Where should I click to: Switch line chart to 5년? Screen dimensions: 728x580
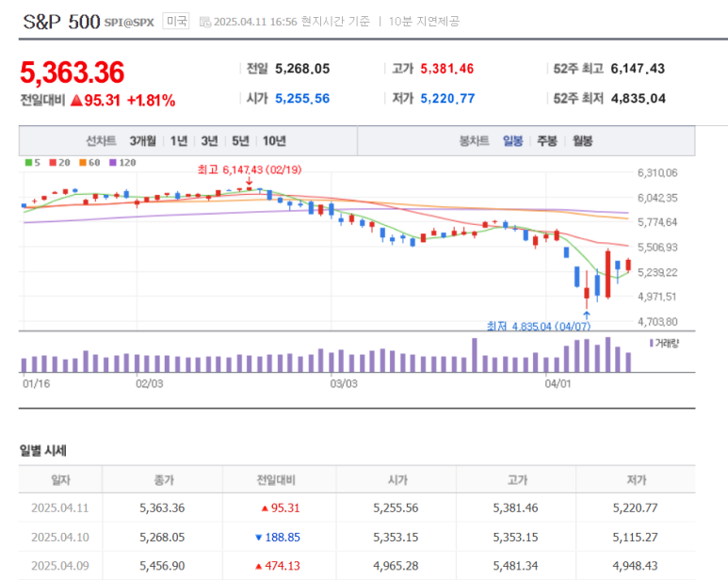point(240,141)
